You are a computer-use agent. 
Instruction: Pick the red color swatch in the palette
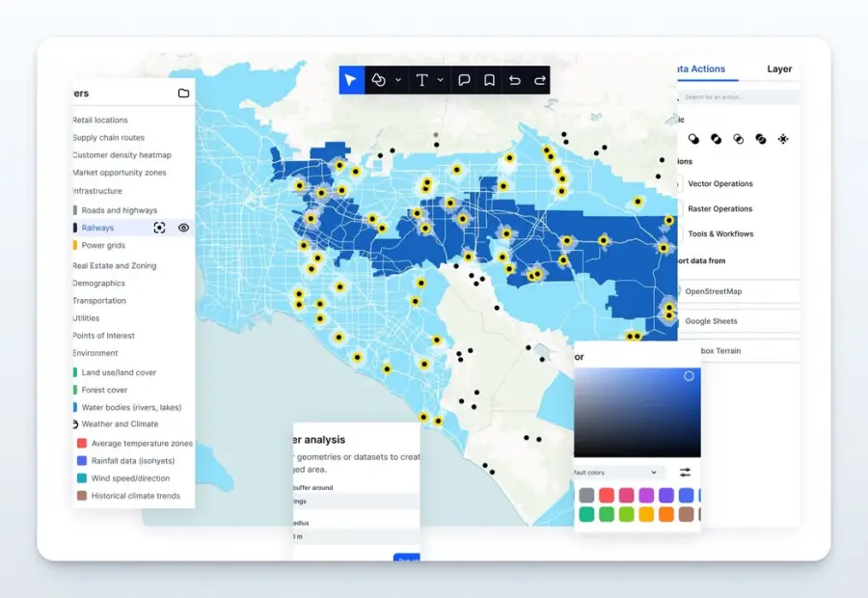pos(607,495)
